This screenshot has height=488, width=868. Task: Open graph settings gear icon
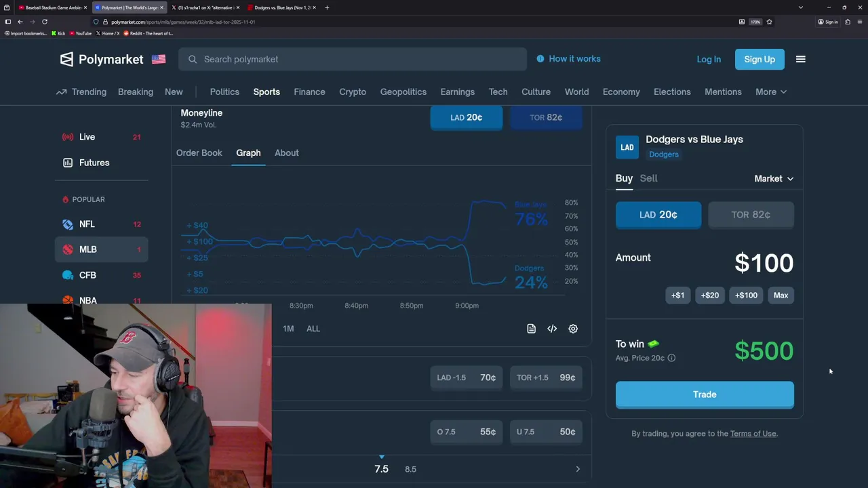573,329
